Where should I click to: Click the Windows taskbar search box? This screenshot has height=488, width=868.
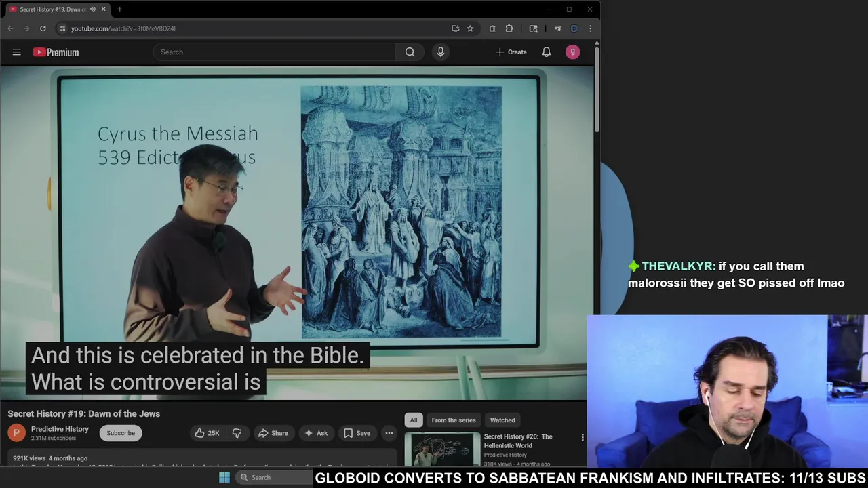pos(273,477)
